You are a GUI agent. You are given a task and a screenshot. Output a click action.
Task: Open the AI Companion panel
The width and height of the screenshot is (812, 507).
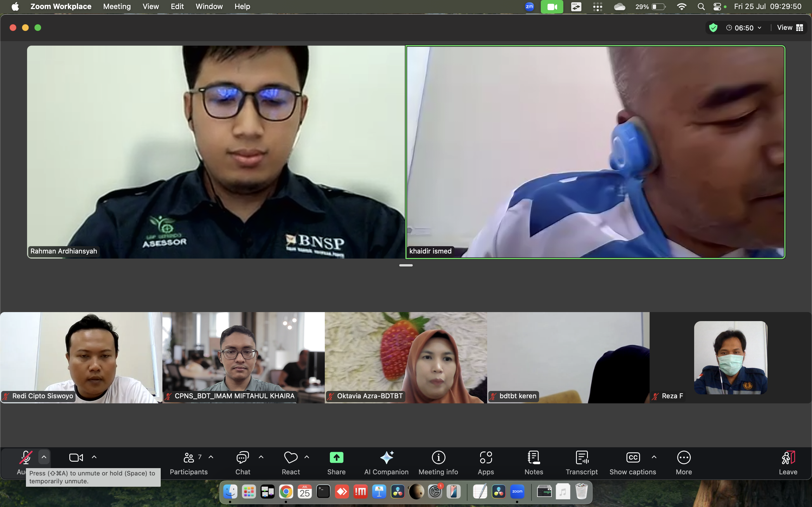click(x=386, y=462)
